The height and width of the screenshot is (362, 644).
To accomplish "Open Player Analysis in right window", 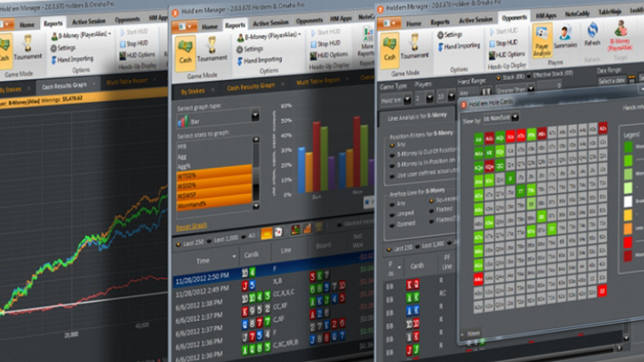I will click(541, 42).
